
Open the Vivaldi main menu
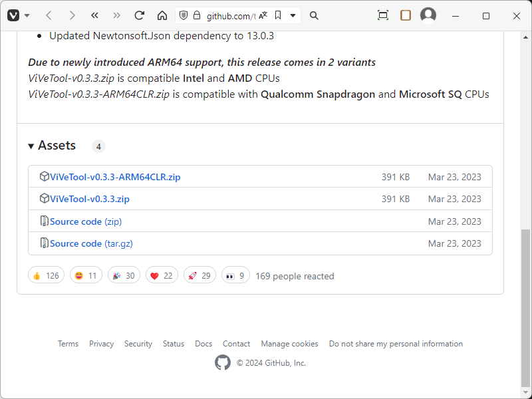[x=13, y=15]
